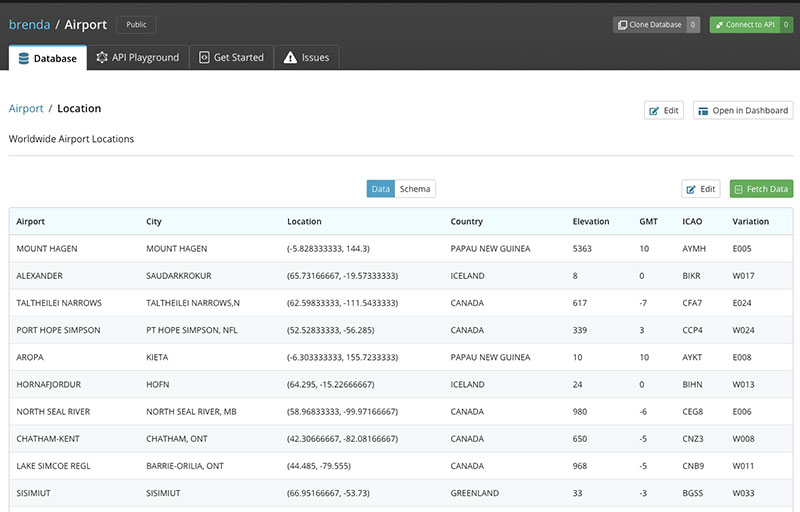
Task: Sort by the Elevation column header
Action: [x=591, y=221]
